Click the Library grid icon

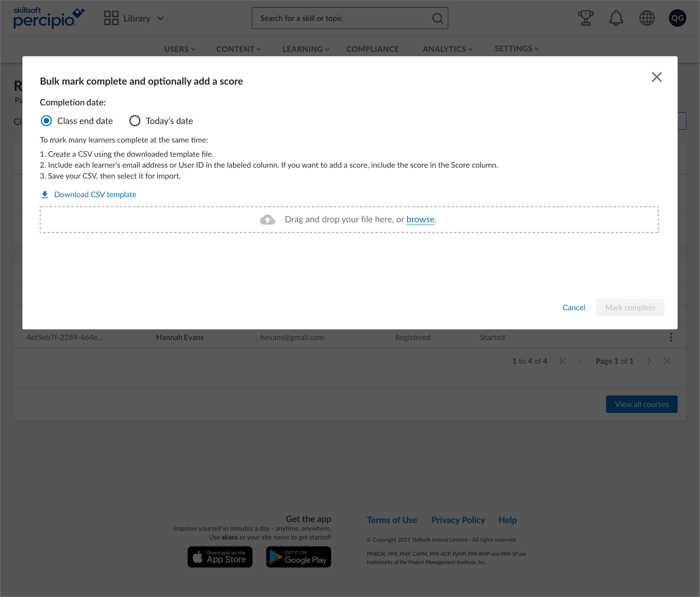pyautogui.click(x=111, y=18)
